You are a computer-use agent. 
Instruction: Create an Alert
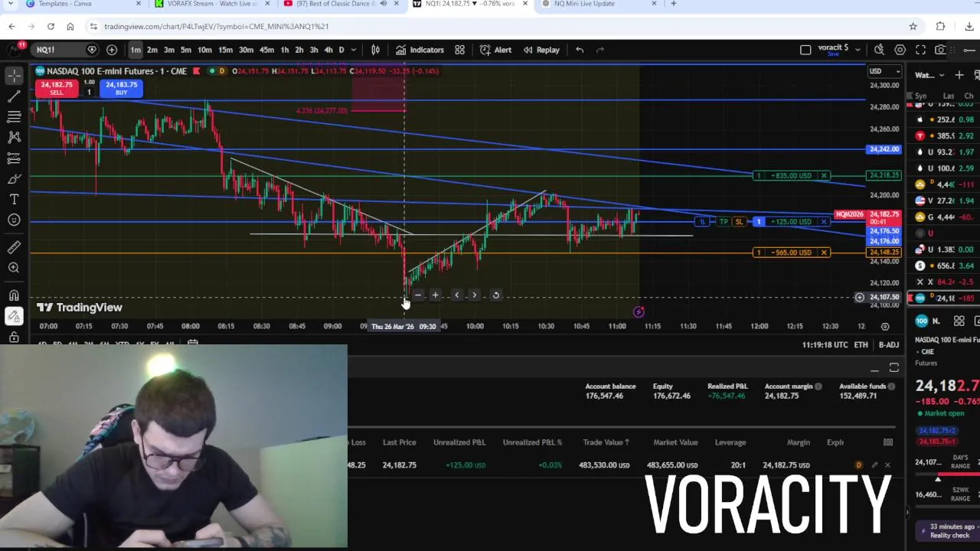[495, 50]
